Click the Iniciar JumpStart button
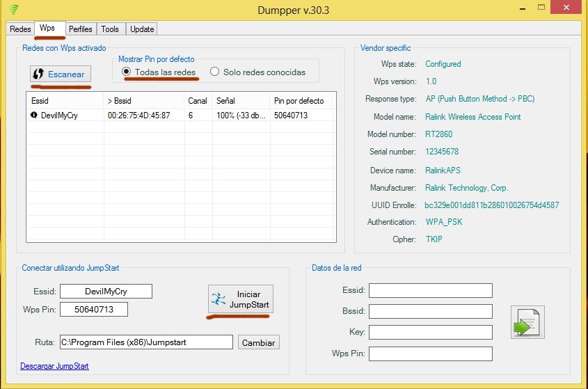 (241, 299)
